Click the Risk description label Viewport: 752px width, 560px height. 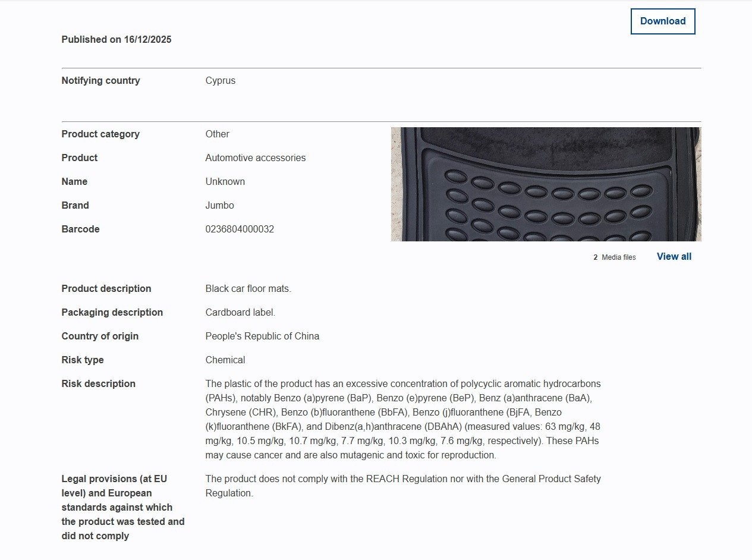[x=99, y=384]
